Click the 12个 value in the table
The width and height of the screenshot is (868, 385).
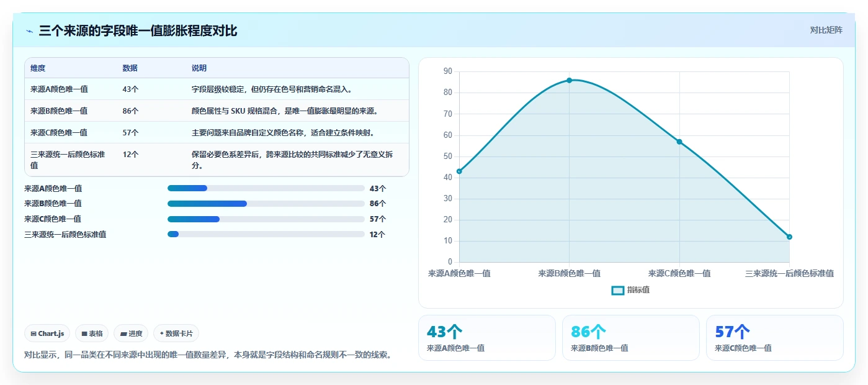tap(130, 155)
